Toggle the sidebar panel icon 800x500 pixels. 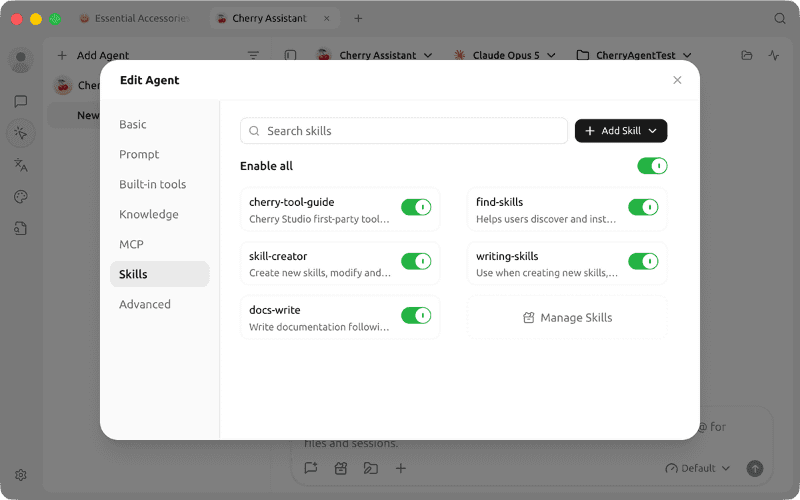(290, 55)
